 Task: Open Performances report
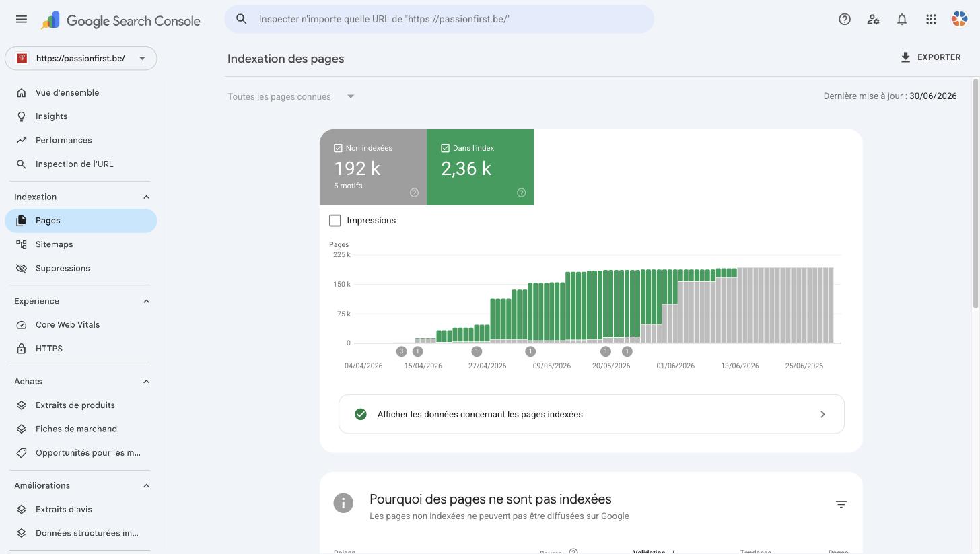[x=81, y=140]
